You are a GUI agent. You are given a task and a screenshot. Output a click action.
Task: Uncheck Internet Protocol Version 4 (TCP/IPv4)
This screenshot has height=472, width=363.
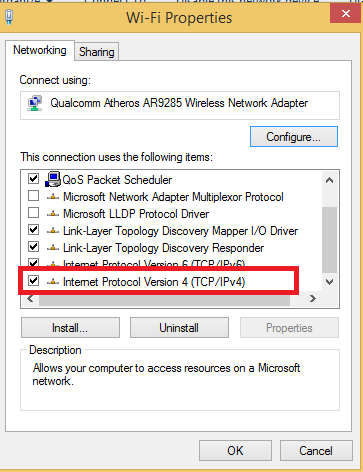click(33, 281)
